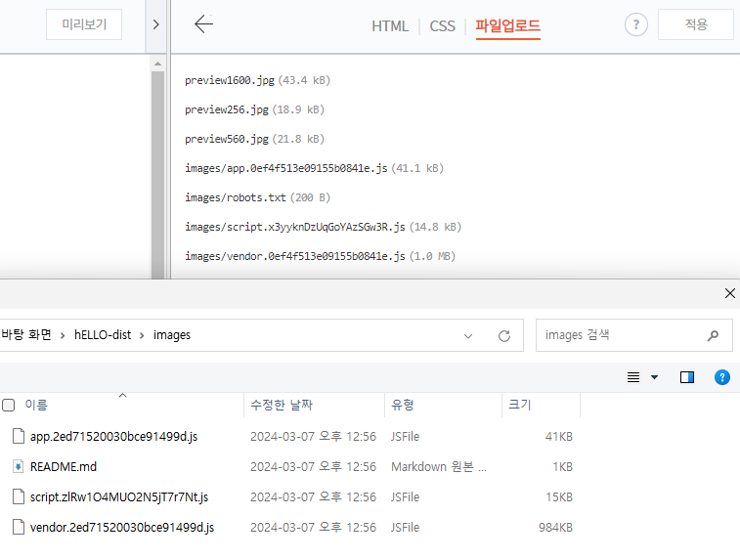Check the select-all checkbox beside 이름
The image size is (740, 560).
9,405
